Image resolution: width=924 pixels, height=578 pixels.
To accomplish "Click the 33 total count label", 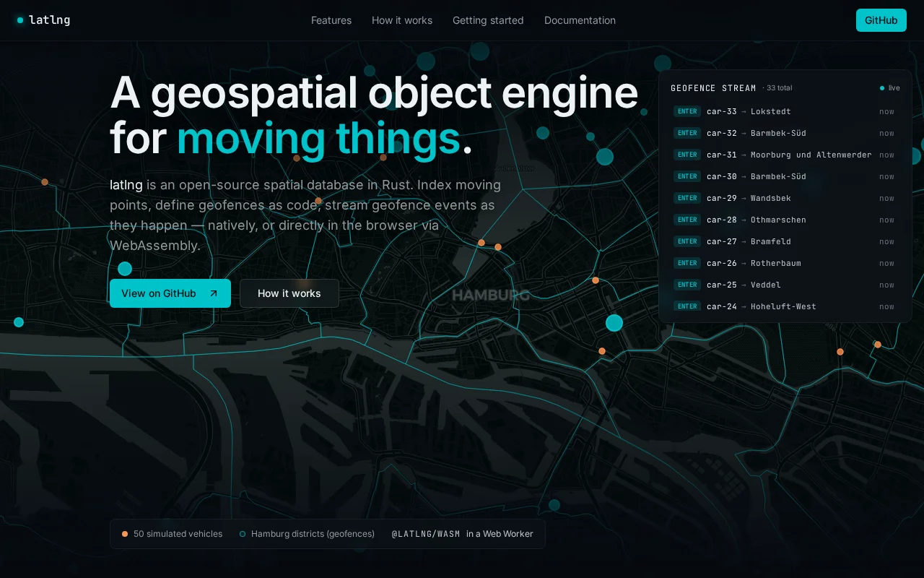I will [x=779, y=88].
